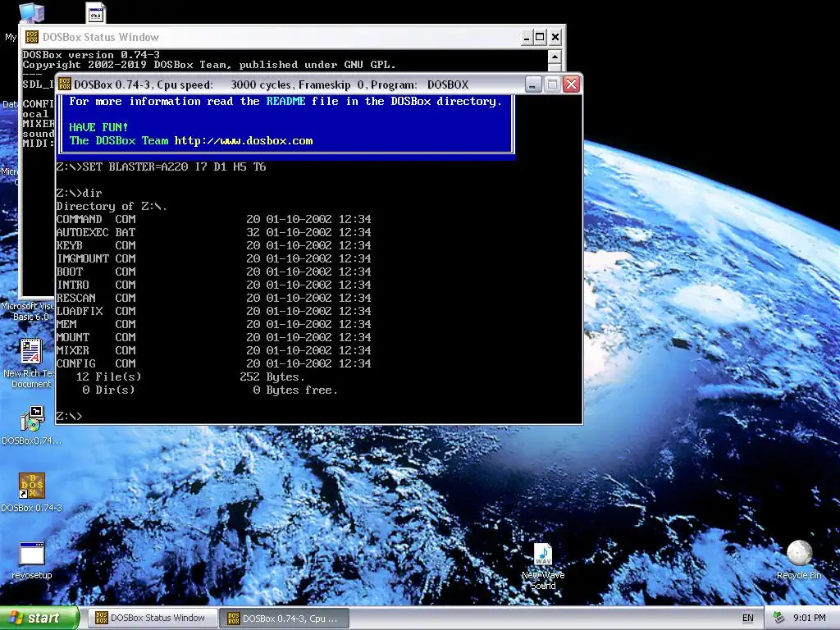Click the final Z:\> prompt line

(x=69, y=416)
